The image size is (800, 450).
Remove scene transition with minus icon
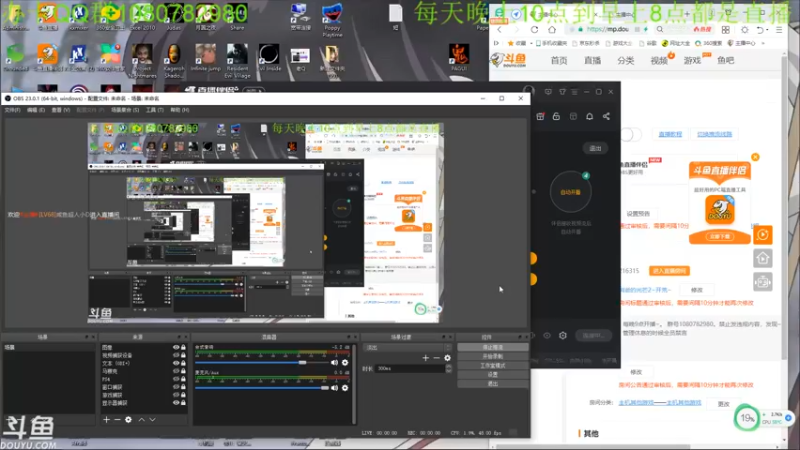pos(436,358)
